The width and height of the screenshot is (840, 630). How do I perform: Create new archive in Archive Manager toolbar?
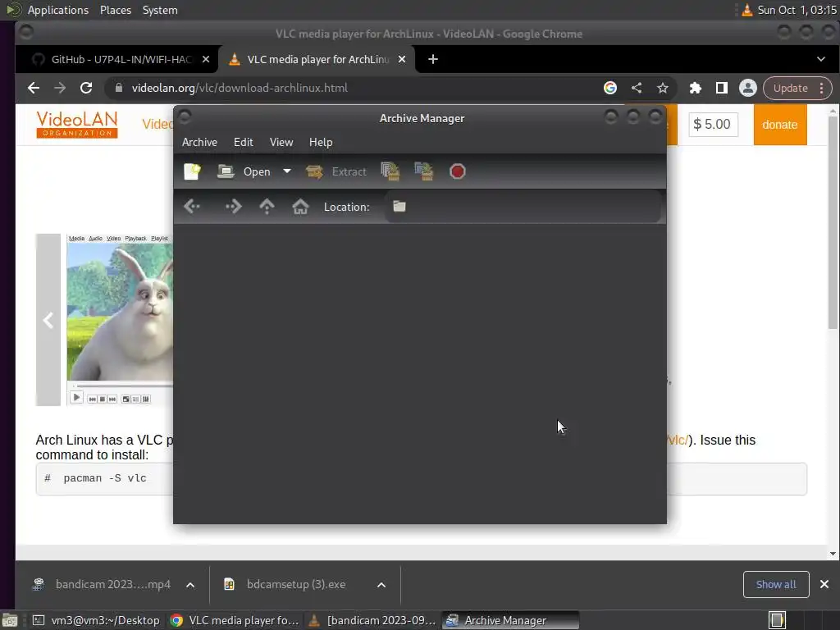click(x=192, y=171)
